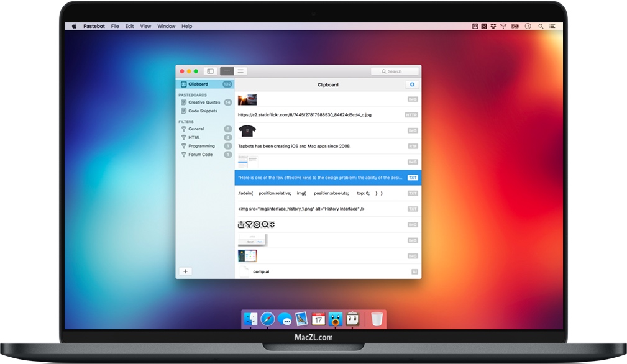Click the plus add button in sidebar
This screenshot has height=364, width=627.
[x=185, y=271]
